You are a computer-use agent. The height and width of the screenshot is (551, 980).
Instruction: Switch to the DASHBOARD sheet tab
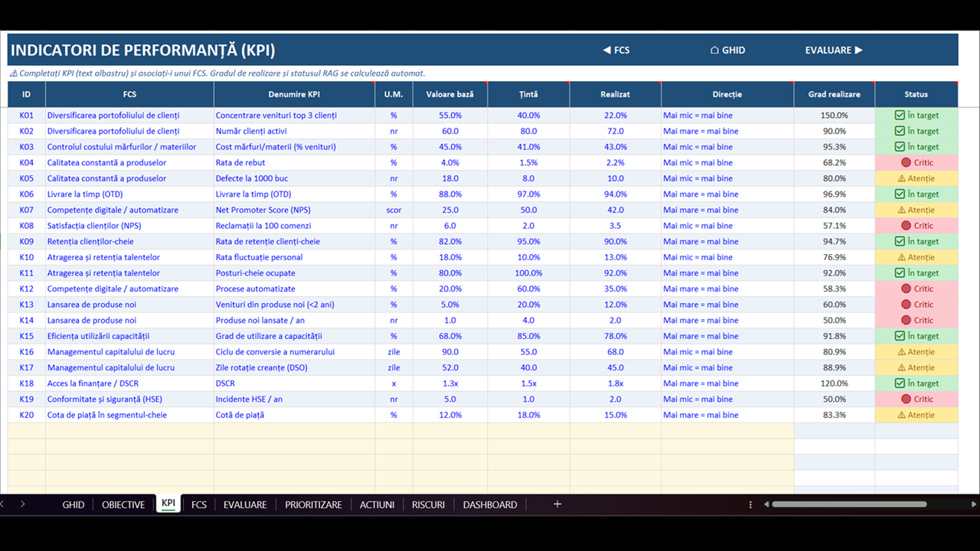[490, 504]
